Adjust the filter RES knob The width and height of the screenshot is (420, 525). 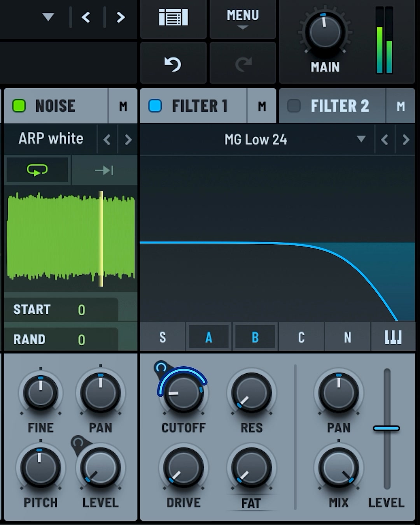point(251,393)
